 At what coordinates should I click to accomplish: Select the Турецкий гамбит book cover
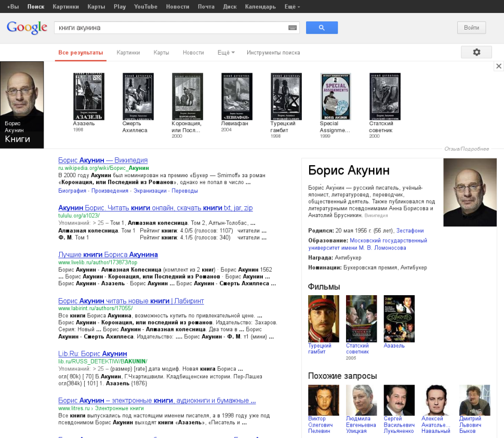(x=286, y=97)
